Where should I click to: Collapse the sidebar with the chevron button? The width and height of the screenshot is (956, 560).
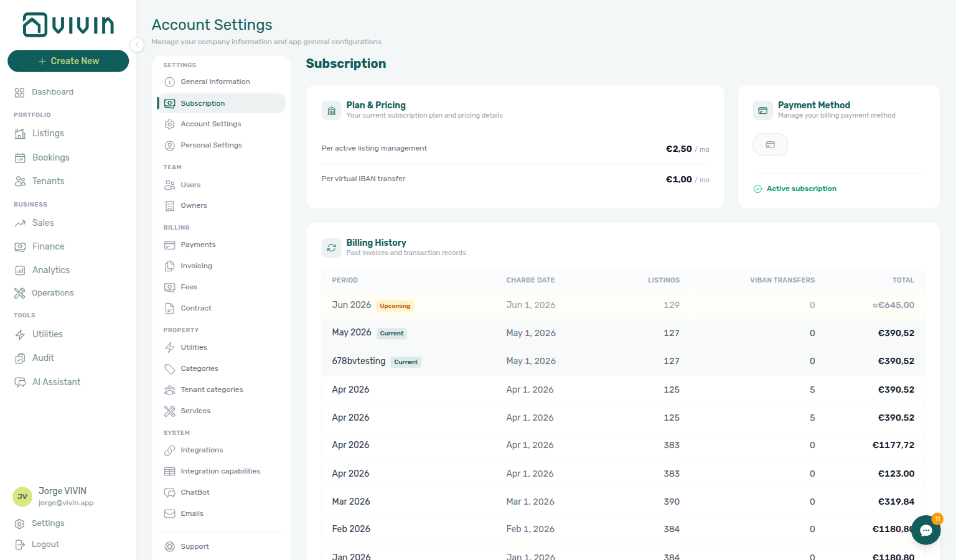pos(138,45)
